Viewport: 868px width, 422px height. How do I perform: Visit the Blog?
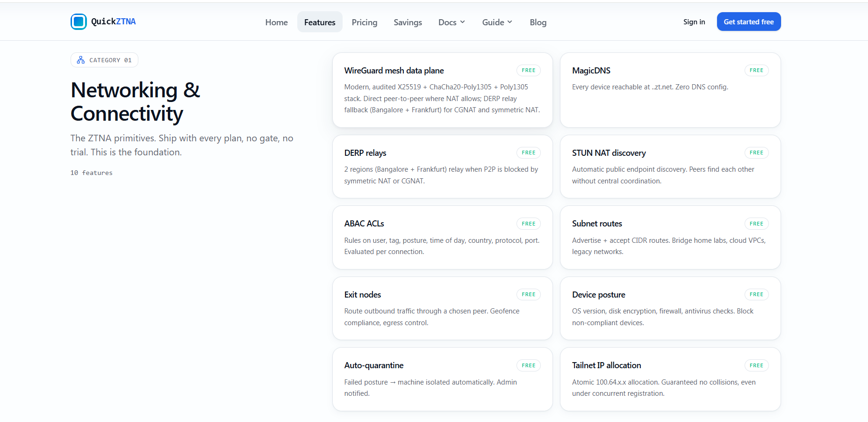538,22
